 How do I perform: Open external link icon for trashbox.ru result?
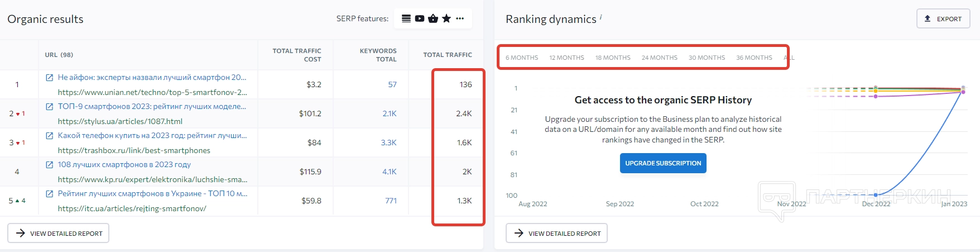tap(49, 136)
